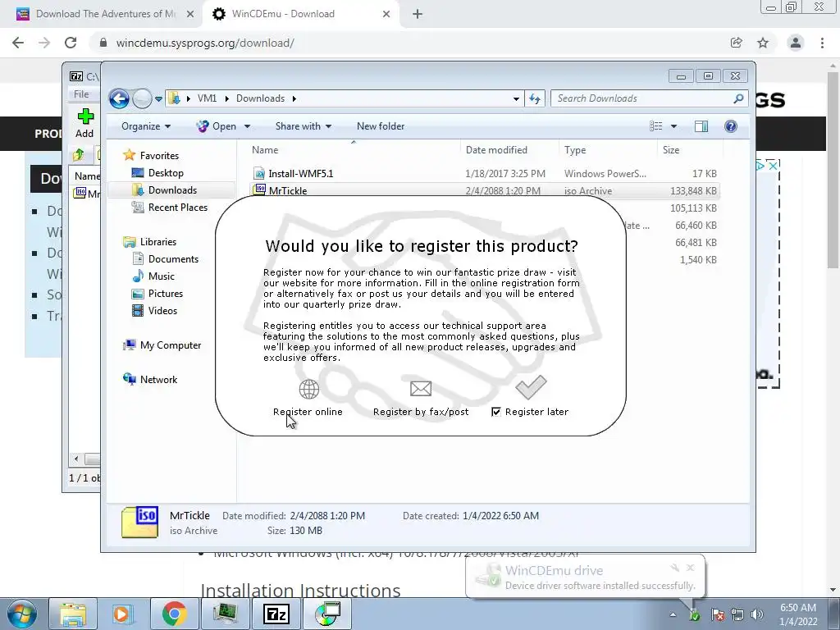Open the Chrome profile icon

coord(796,43)
